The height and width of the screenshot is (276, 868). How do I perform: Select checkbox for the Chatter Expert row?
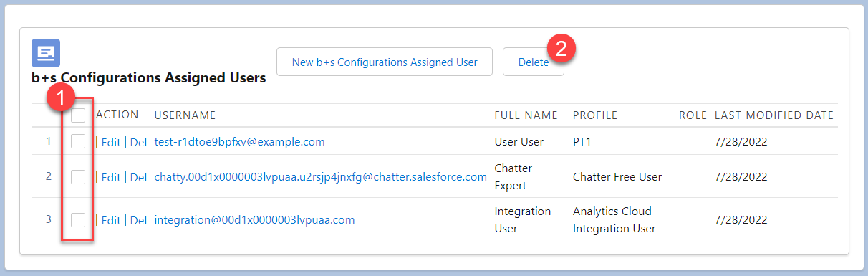78,176
